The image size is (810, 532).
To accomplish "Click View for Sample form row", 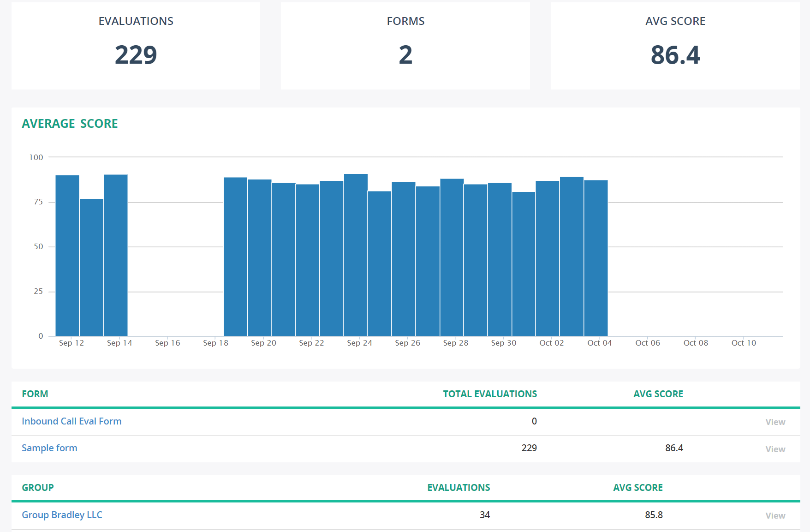I will (x=775, y=449).
